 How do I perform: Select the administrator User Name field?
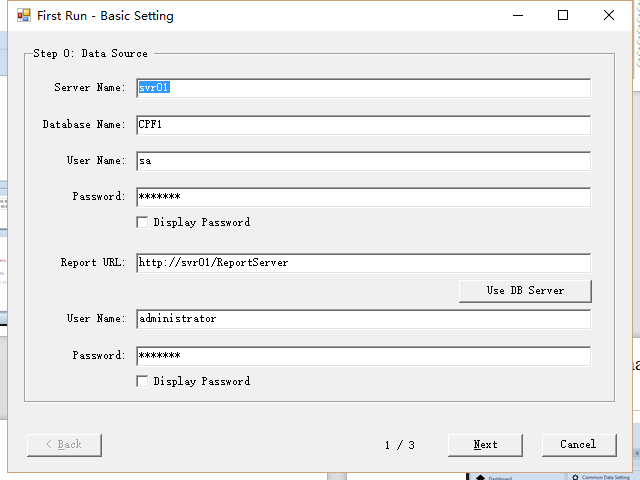364,319
